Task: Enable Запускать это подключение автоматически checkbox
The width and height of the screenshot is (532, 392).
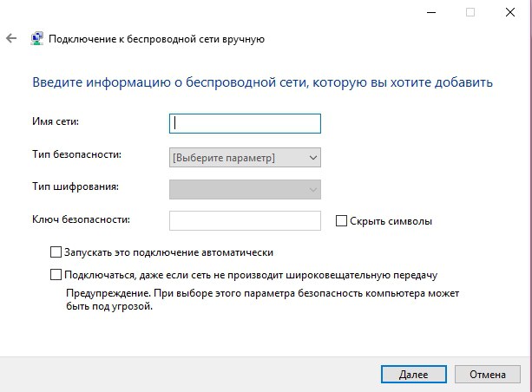Action: 56,252
